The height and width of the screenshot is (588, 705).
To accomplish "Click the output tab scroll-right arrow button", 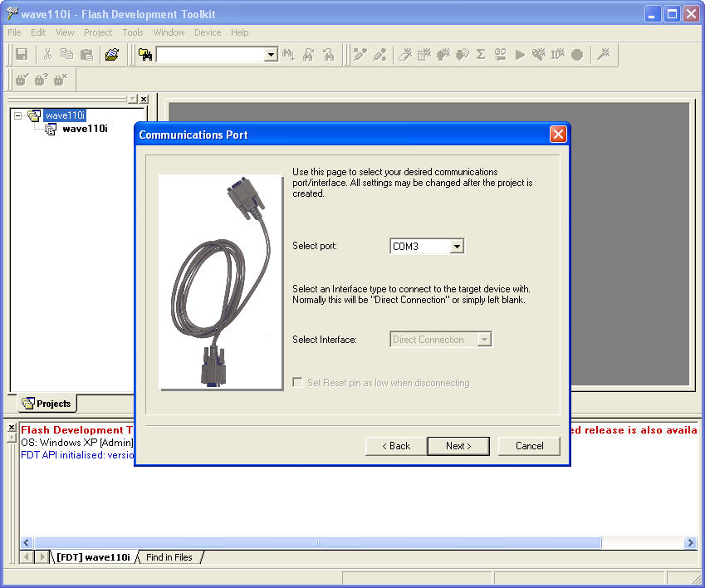I will [42, 557].
